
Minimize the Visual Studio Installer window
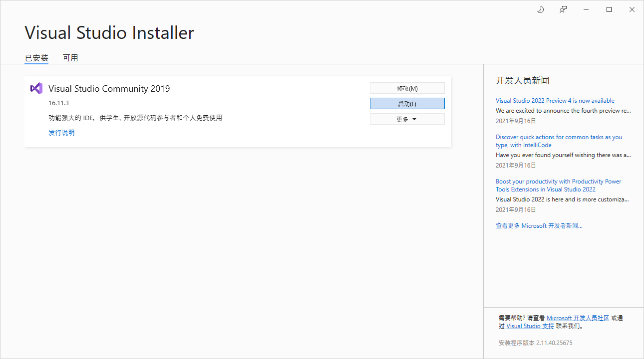point(586,9)
